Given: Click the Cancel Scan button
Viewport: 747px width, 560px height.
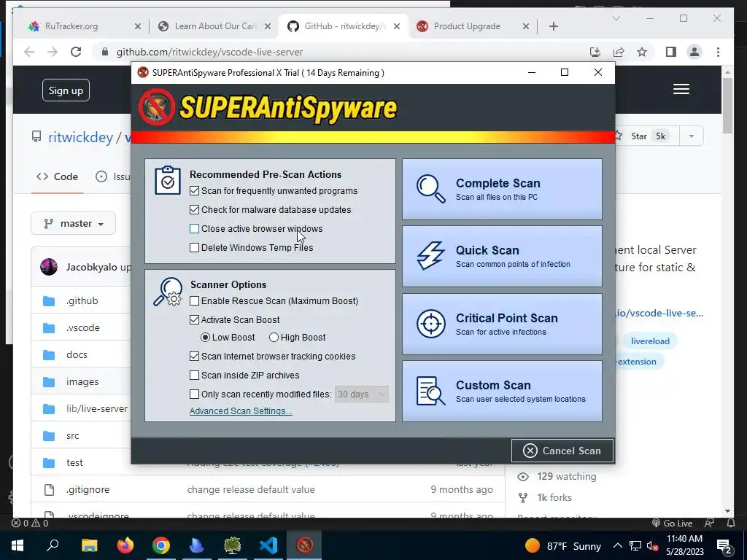Looking at the screenshot, I should 562,451.
